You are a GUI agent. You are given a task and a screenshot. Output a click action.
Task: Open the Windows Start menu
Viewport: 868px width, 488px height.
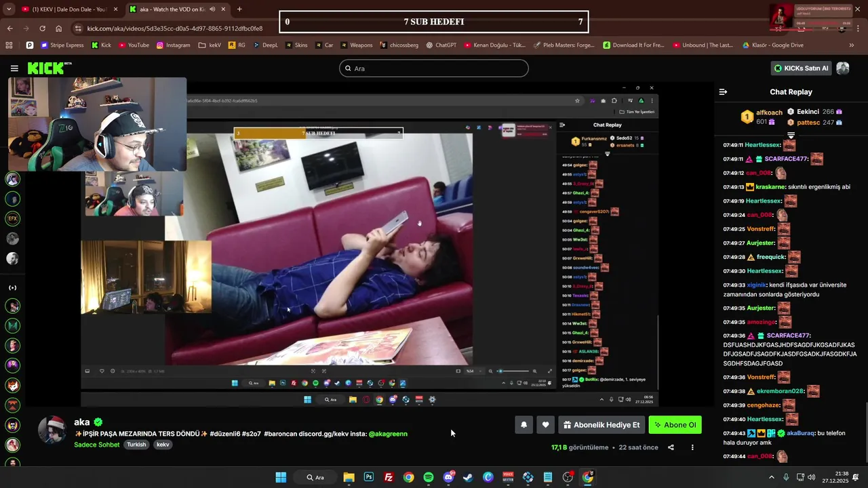coord(281,477)
